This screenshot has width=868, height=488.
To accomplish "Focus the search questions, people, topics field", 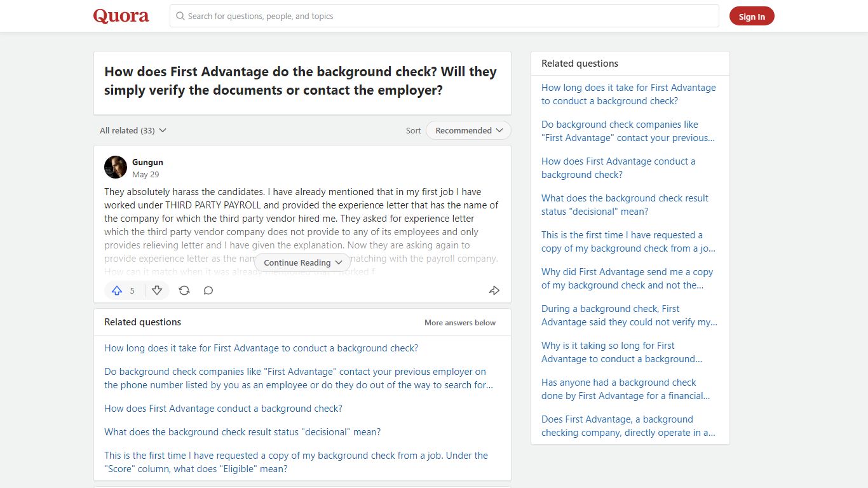I will (x=444, y=16).
